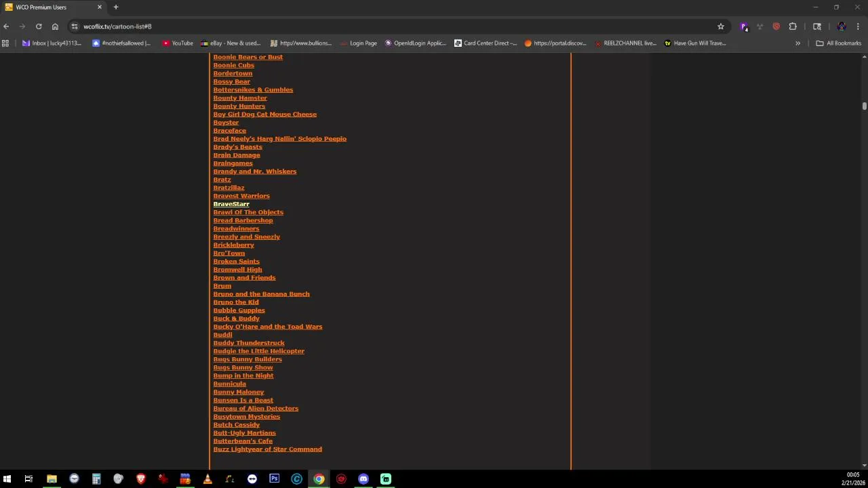
Task: Open Buzz Lightyear of Star Command link
Action: pos(267,449)
